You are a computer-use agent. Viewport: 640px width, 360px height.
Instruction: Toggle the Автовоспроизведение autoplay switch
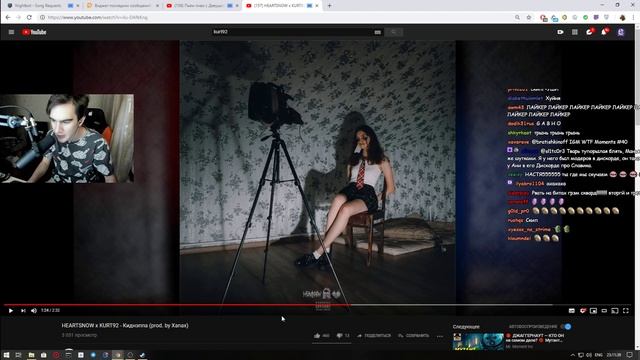(566, 327)
